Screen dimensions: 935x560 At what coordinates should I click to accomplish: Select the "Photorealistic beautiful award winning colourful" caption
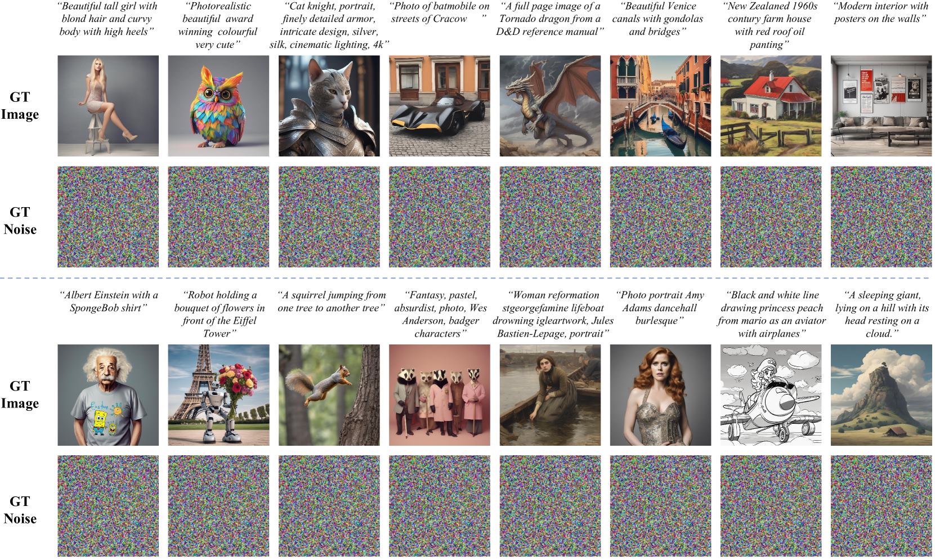click(218, 25)
